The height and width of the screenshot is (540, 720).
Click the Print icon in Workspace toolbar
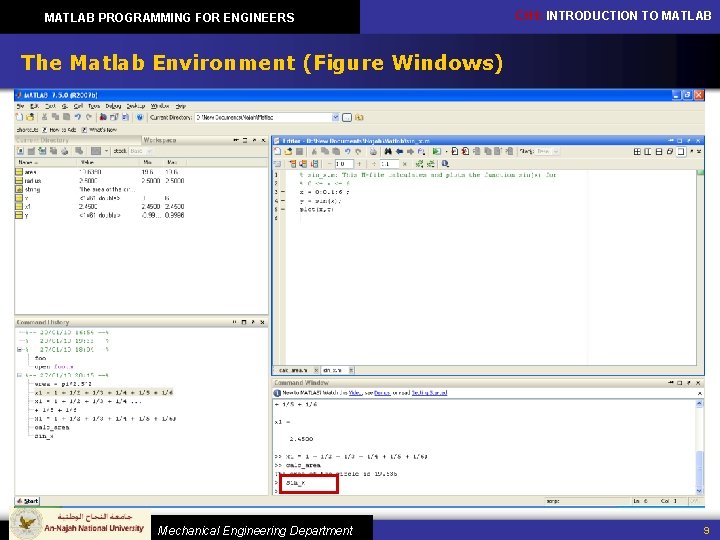(65, 151)
